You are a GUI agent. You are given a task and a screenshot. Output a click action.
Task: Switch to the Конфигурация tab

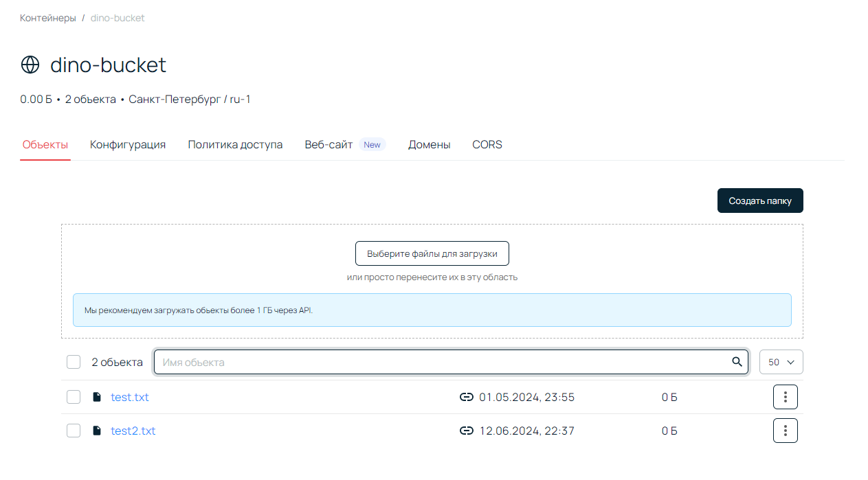128,145
